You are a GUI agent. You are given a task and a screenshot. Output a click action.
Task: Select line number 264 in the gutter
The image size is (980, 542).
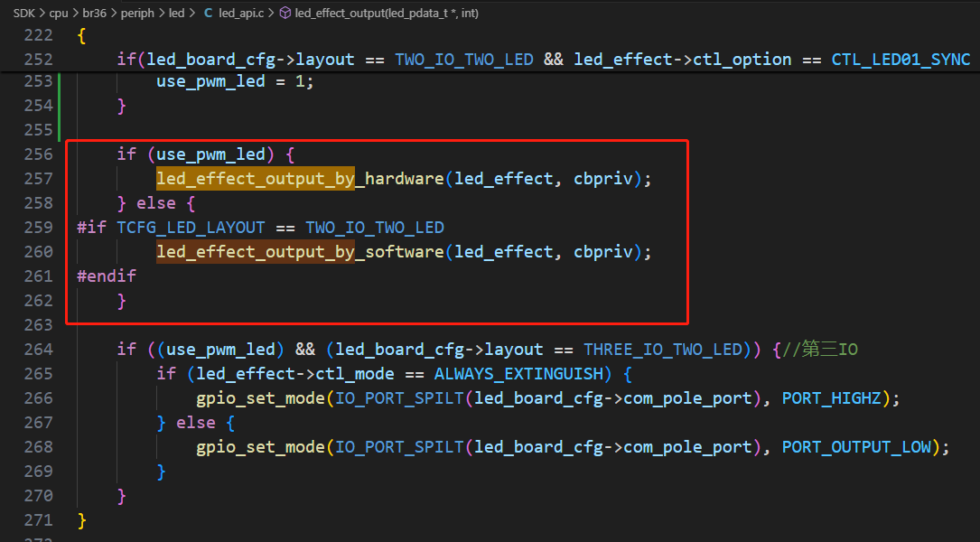pos(38,350)
